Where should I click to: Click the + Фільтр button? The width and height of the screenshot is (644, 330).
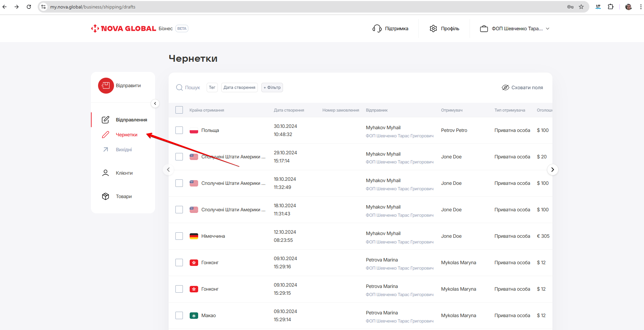tap(272, 88)
